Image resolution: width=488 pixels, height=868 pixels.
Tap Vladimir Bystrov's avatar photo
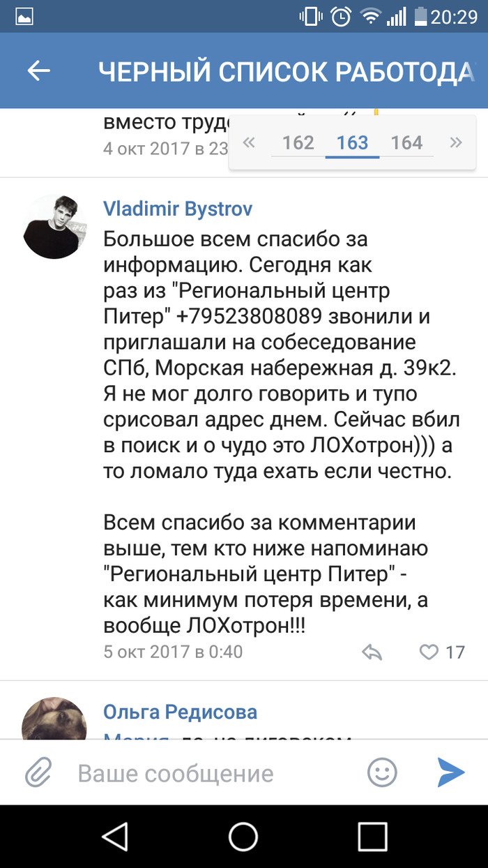[x=55, y=227]
